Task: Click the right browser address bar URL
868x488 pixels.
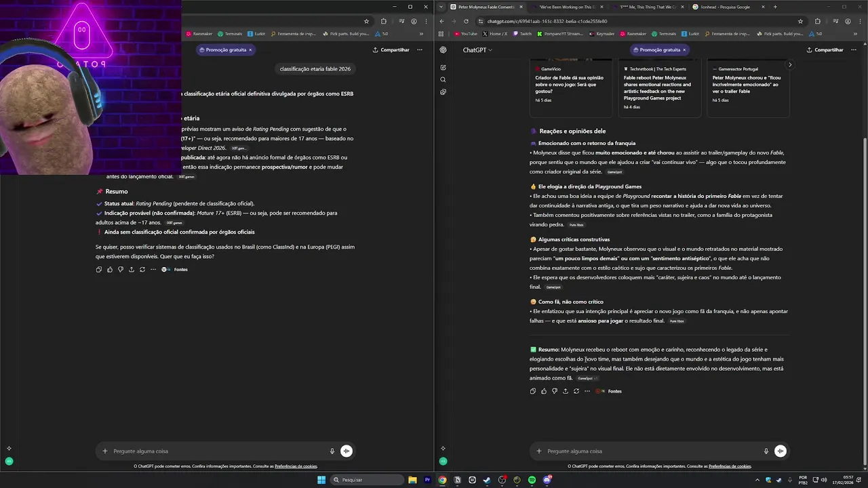Action: pos(547,21)
